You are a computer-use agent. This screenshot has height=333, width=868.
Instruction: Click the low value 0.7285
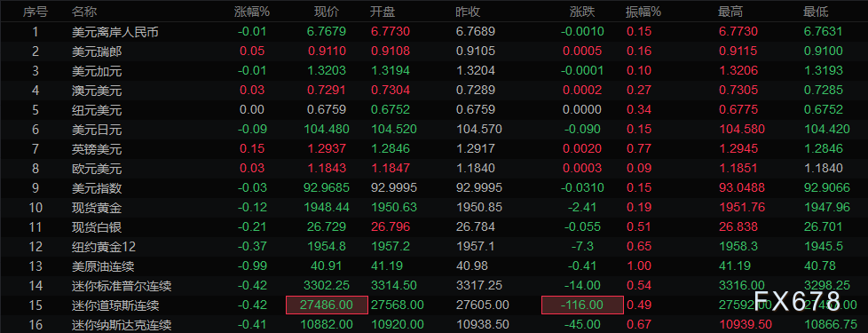tap(823, 91)
